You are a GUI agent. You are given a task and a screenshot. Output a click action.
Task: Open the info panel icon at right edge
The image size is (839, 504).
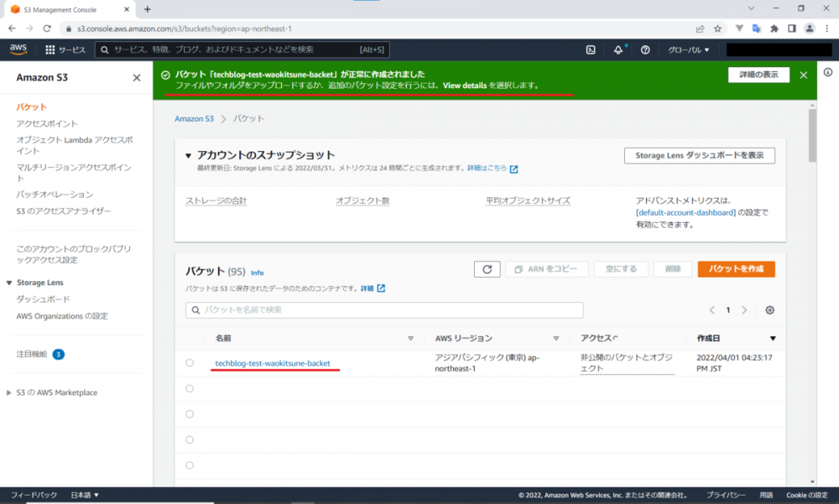tap(828, 72)
